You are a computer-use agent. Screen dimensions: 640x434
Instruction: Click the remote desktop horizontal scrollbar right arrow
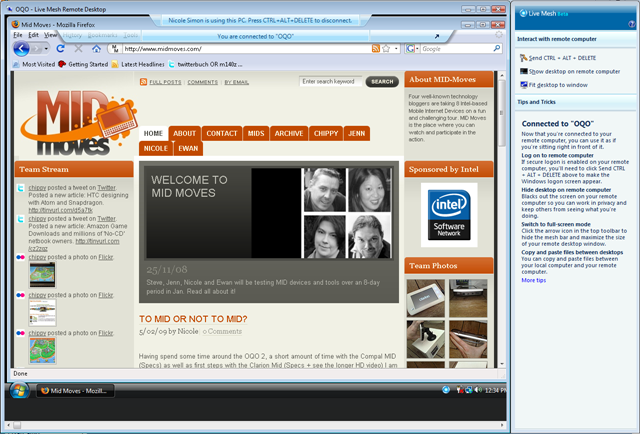502,425
